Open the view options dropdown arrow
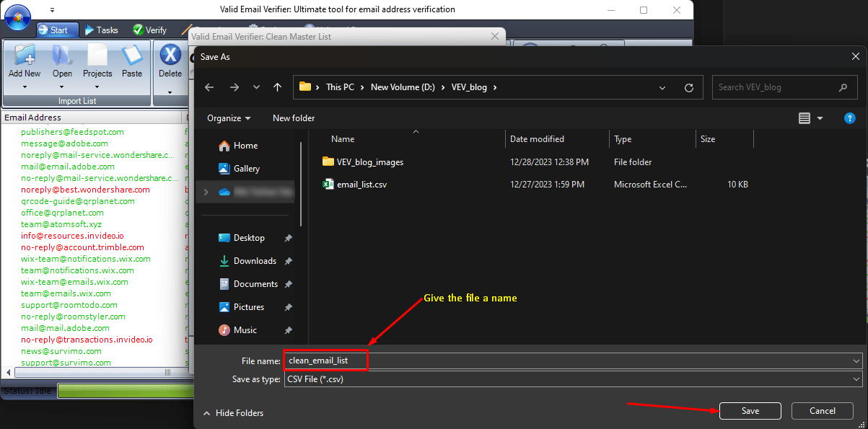This screenshot has width=868, height=429. (820, 118)
